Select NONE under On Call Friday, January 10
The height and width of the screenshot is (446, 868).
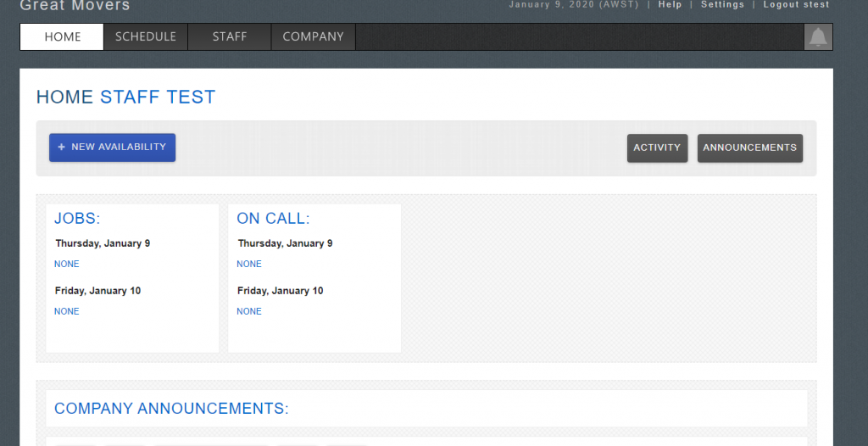[x=249, y=311]
